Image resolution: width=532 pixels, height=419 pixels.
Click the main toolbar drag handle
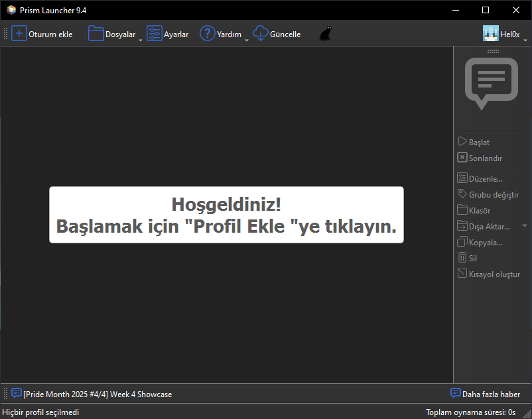(5, 34)
